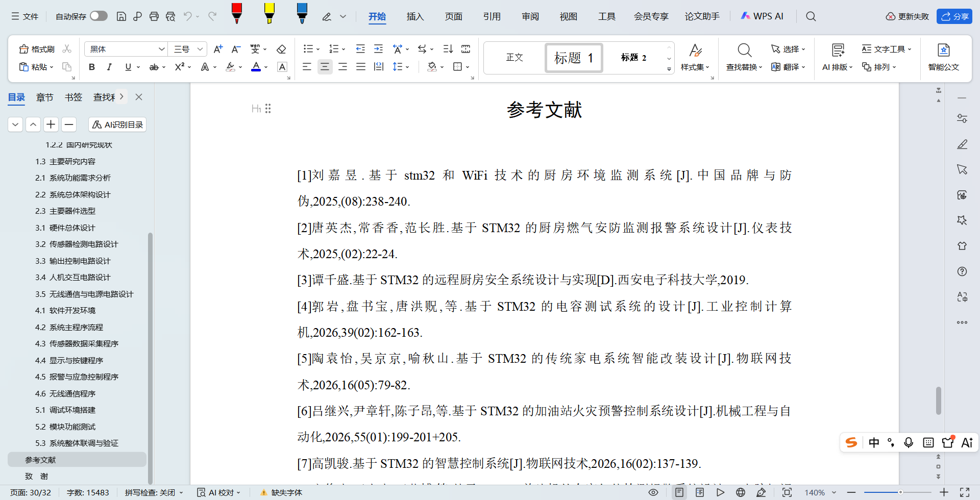Screen dimensions: 980x500
Task: Open the 文件 menu
Action: 25,16
